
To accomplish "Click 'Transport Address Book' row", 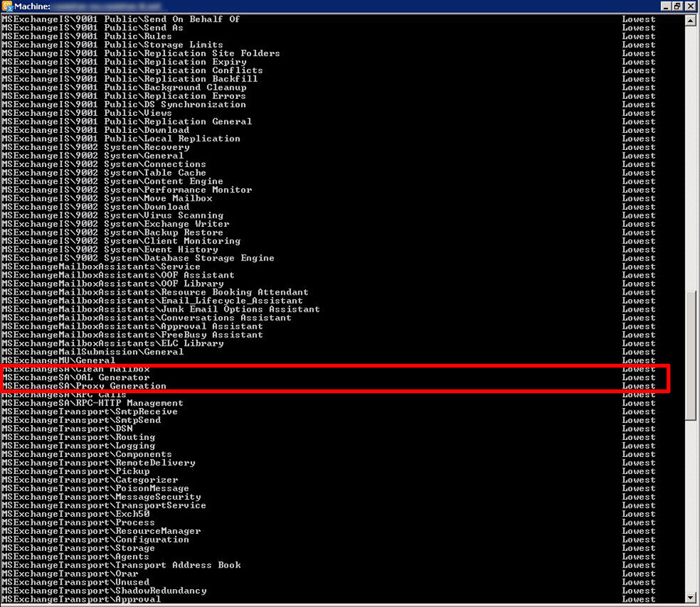I will pyautogui.click(x=328, y=565).
